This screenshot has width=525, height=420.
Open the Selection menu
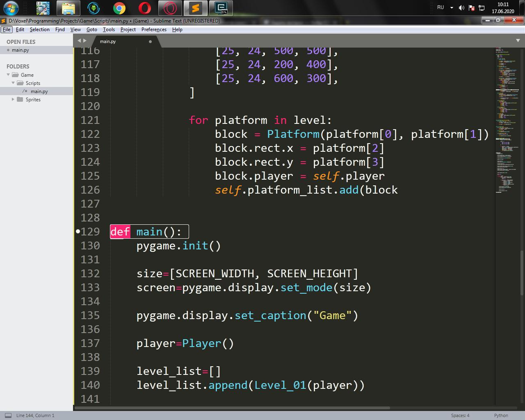40,30
